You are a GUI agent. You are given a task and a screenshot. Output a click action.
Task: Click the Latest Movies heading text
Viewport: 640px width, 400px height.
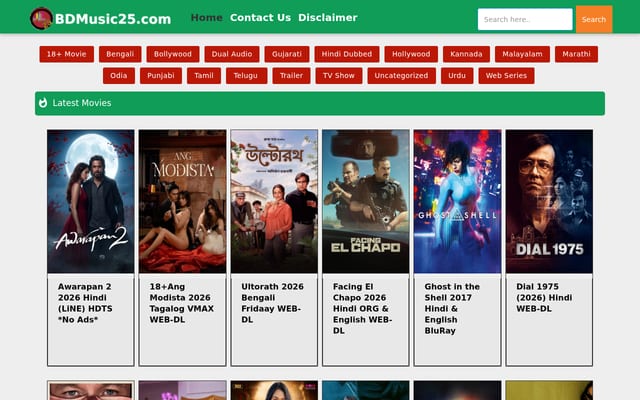(x=82, y=103)
